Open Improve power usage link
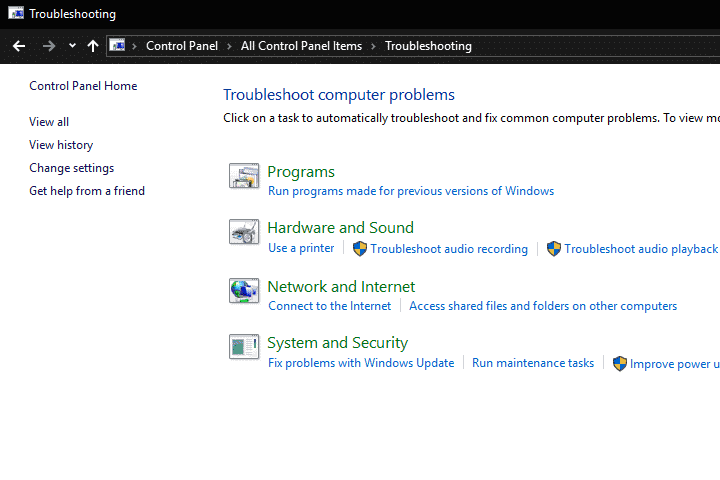 tap(675, 364)
